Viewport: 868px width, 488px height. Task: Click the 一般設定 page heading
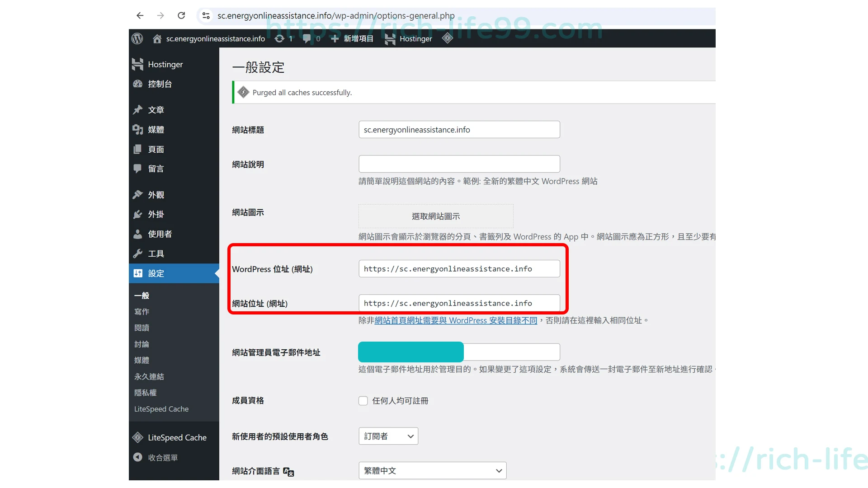point(258,67)
